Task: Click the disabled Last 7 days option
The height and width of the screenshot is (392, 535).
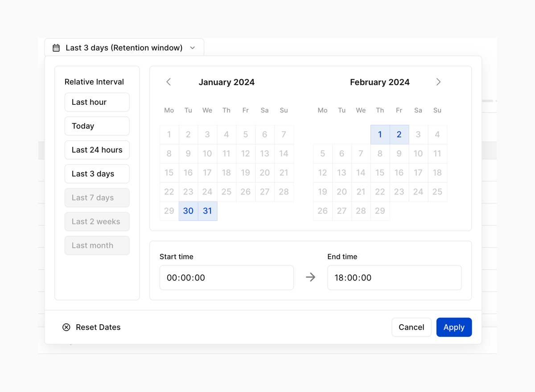Action: tap(97, 198)
